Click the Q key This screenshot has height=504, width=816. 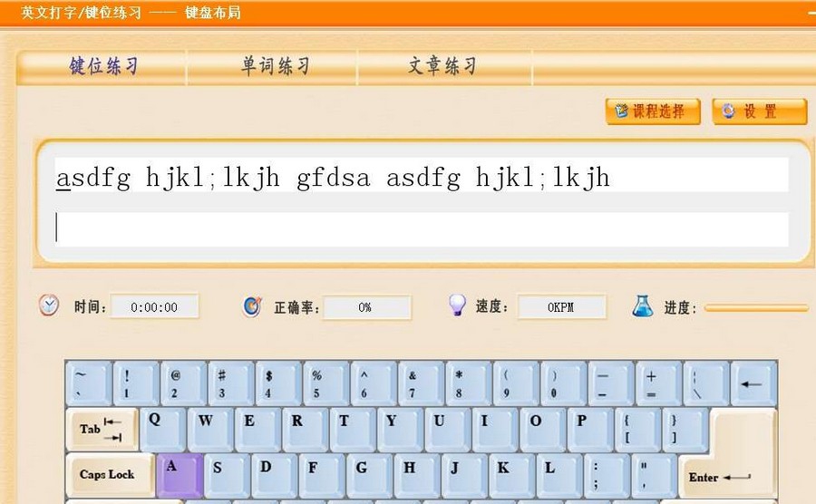click(x=163, y=429)
